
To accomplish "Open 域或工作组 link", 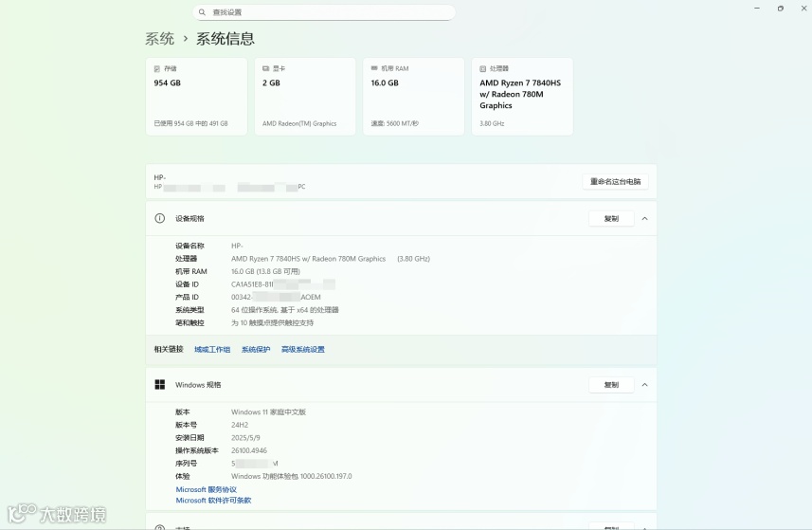I will [x=212, y=349].
